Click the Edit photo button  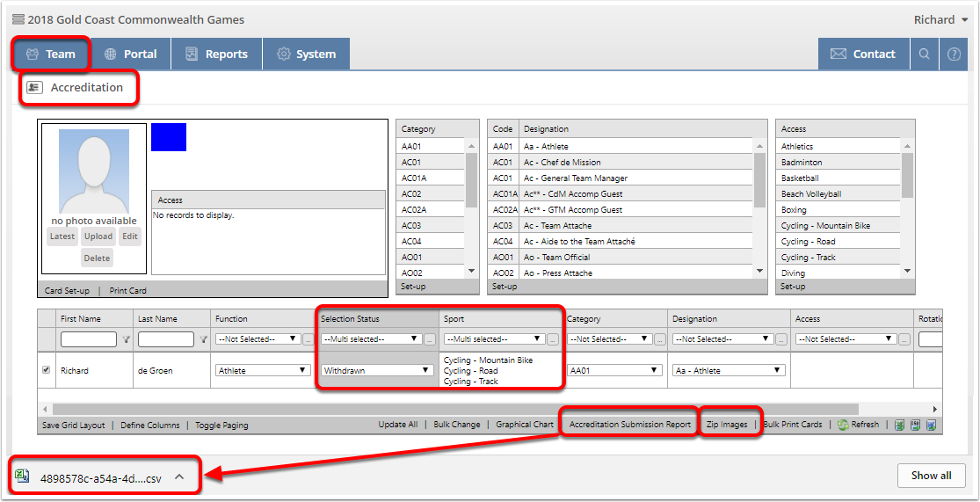coord(130,236)
